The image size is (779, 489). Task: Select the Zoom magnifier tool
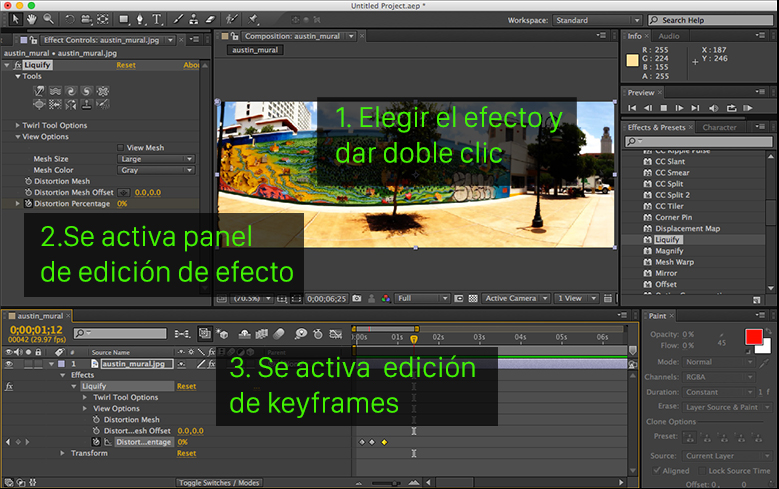tap(48, 19)
